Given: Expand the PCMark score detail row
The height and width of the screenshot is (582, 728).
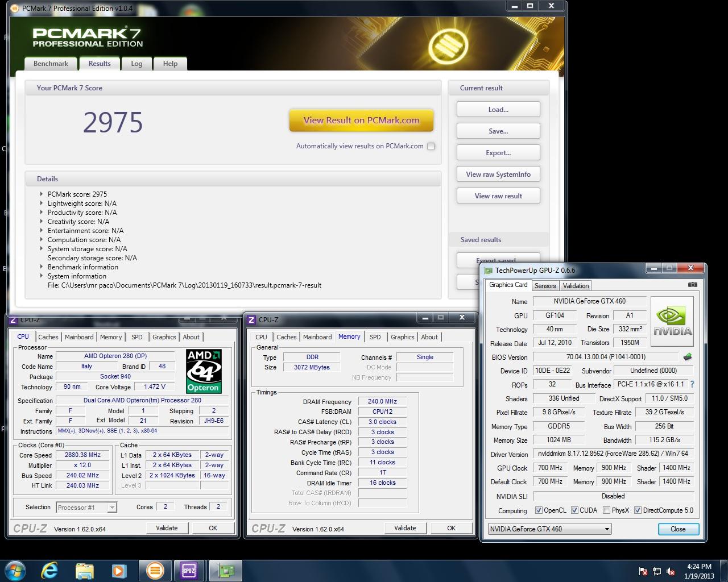Looking at the screenshot, I should pyautogui.click(x=42, y=194).
